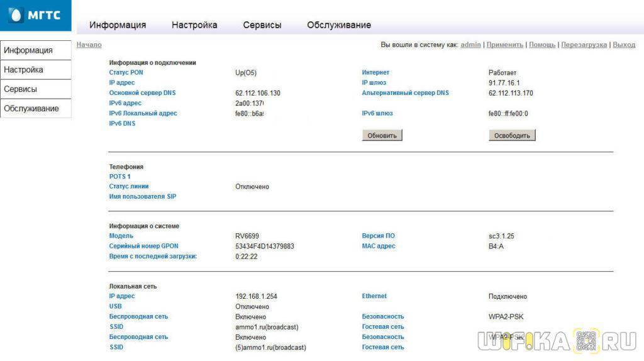Open the Сервисы top menu
This screenshot has width=644, height=361.
pos(262,25)
